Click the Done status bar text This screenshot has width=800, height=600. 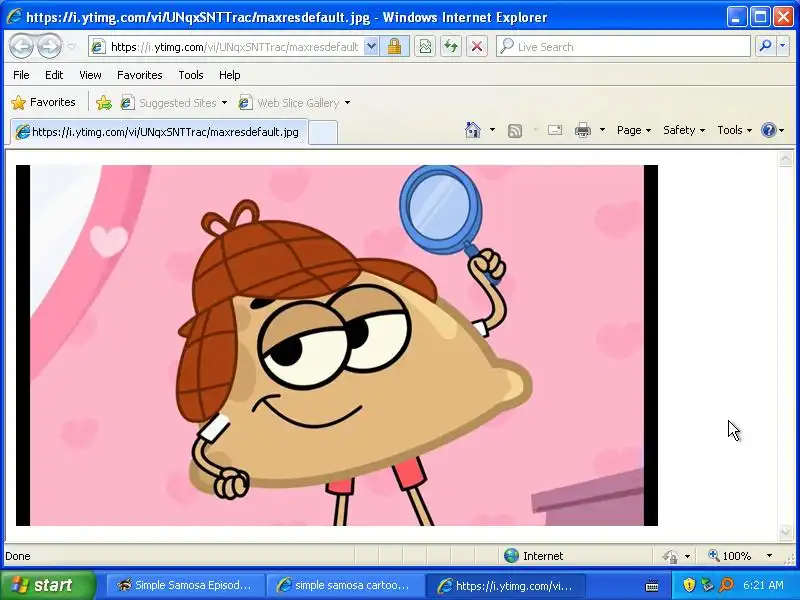(x=18, y=556)
